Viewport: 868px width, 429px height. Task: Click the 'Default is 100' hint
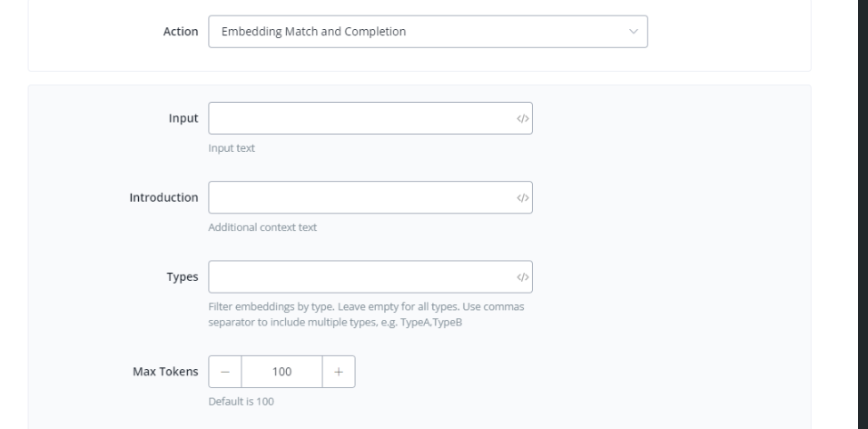click(x=241, y=402)
